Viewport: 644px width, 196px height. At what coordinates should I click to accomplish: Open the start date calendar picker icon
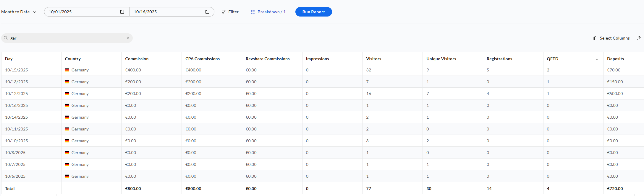pos(122,12)
